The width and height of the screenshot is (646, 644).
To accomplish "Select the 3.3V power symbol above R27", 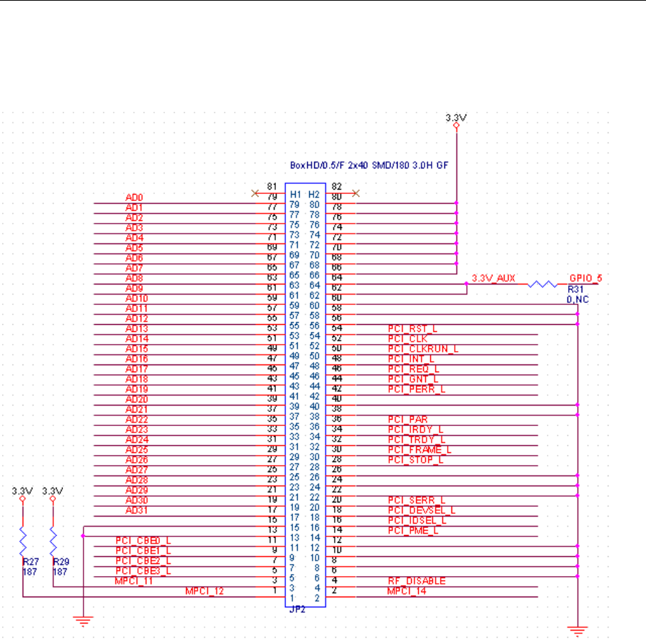I will coord(22,495).
